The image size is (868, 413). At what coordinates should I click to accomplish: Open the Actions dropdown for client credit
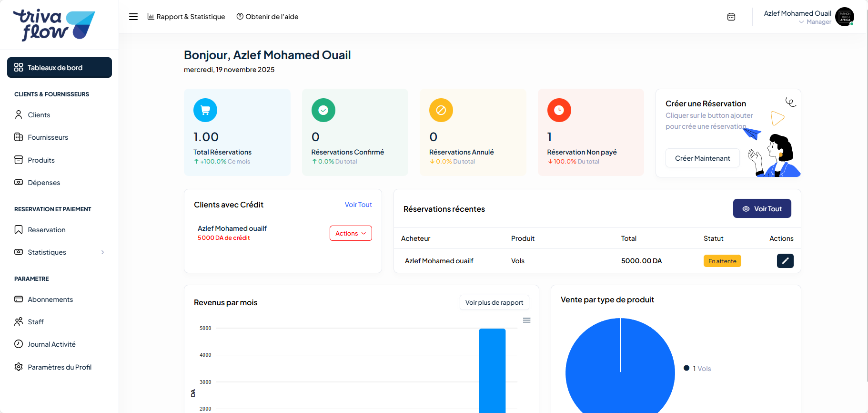click(351, 233)
